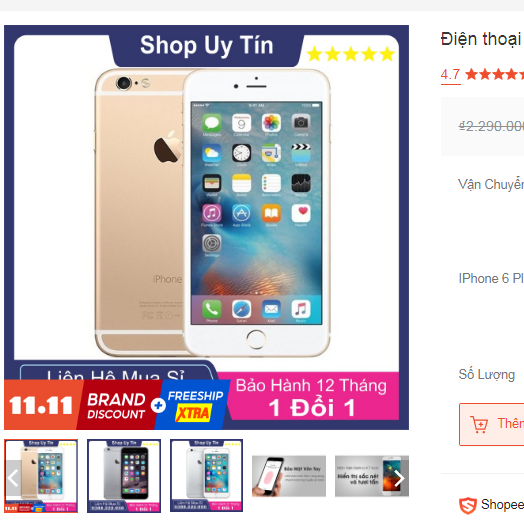Click the Thêm add to cart button
The height and width of the screenshot is (524, 524).
point(492,424)
